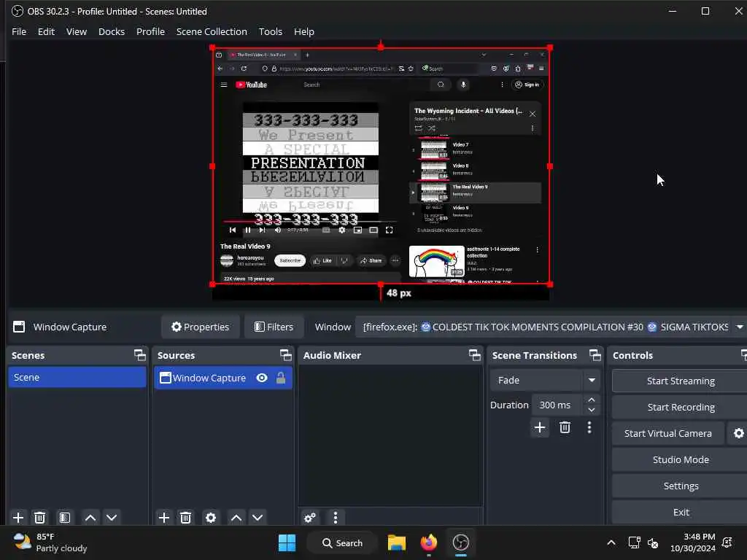Viewport: 747px width, 560px height.
Task: Open the Help menu
Action: 304,31
